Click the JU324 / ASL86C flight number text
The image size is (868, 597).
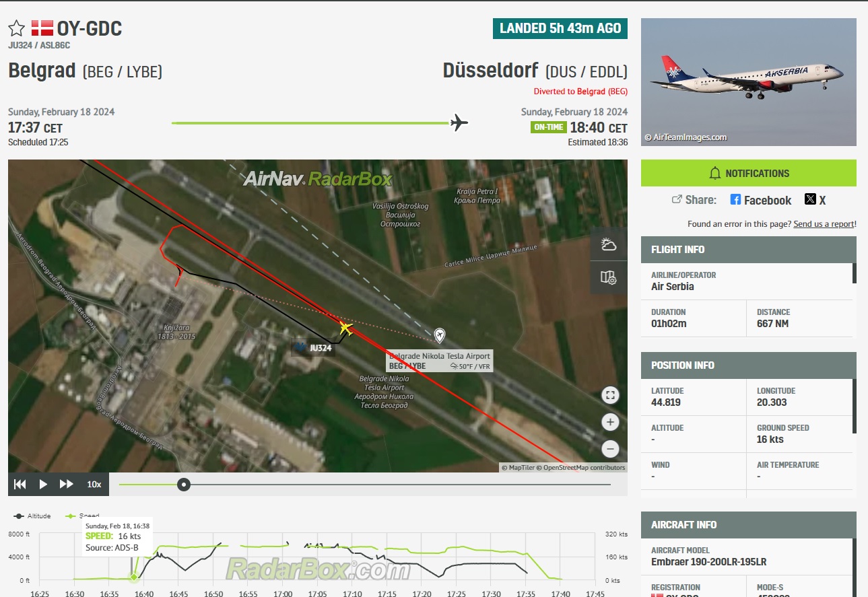click(x=39, y=46)
